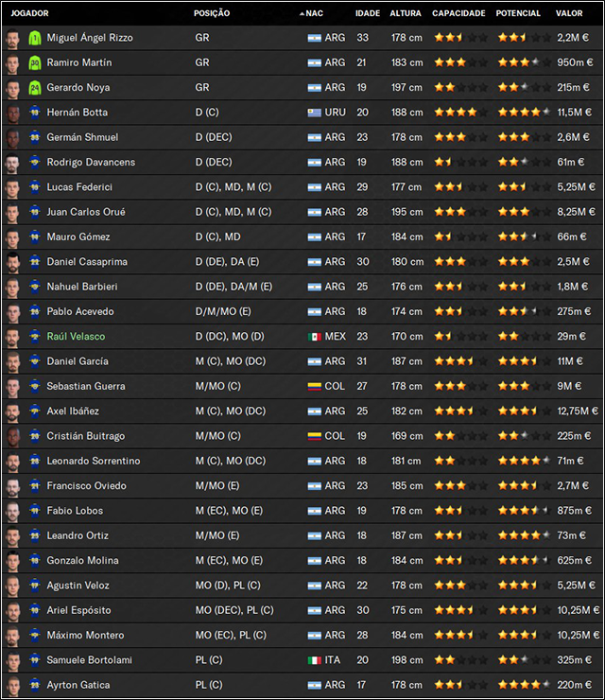Sort by IDADE column header

point(368,13)
